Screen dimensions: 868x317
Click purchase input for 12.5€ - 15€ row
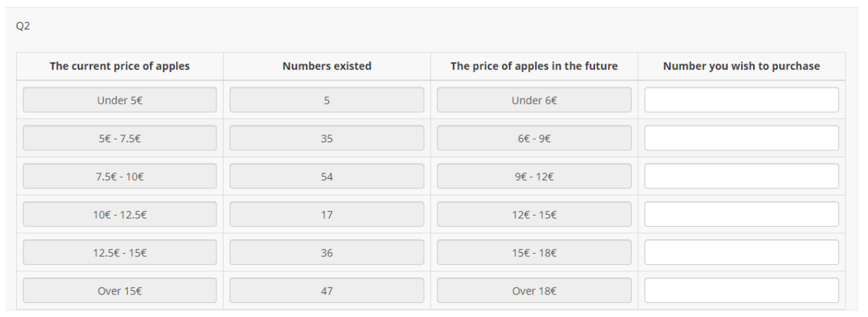click(x=741, y=252)
